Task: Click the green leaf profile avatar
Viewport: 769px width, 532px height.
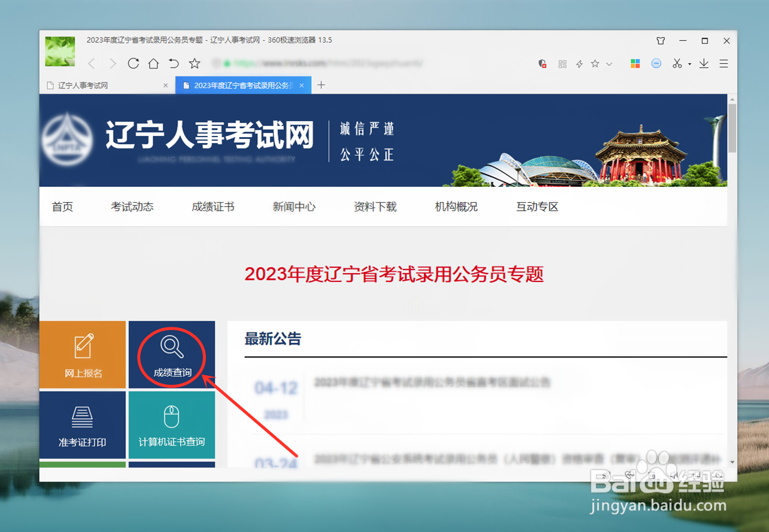Action: point(60,51)
